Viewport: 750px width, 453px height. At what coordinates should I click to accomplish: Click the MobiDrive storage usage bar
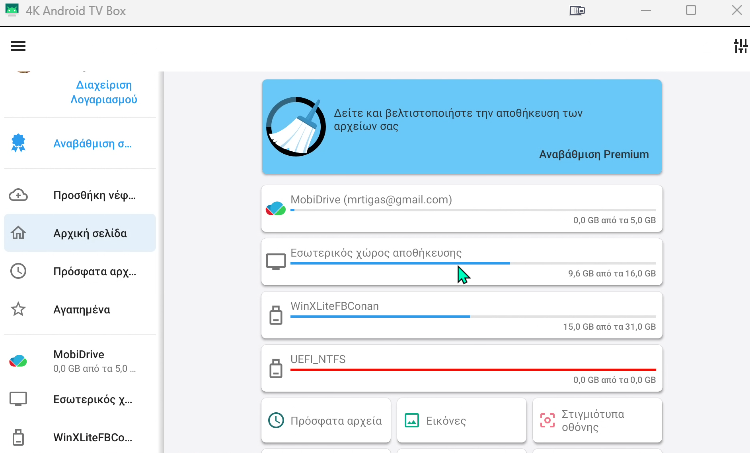(473, 210)
